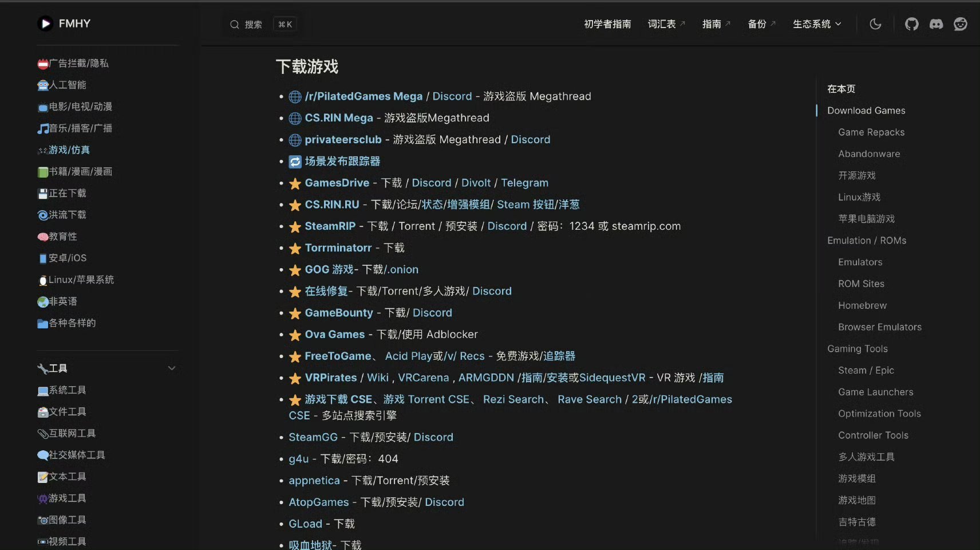980x550 pixels.
Task: Open GameBounty Discord link
Action: (432, 313)
